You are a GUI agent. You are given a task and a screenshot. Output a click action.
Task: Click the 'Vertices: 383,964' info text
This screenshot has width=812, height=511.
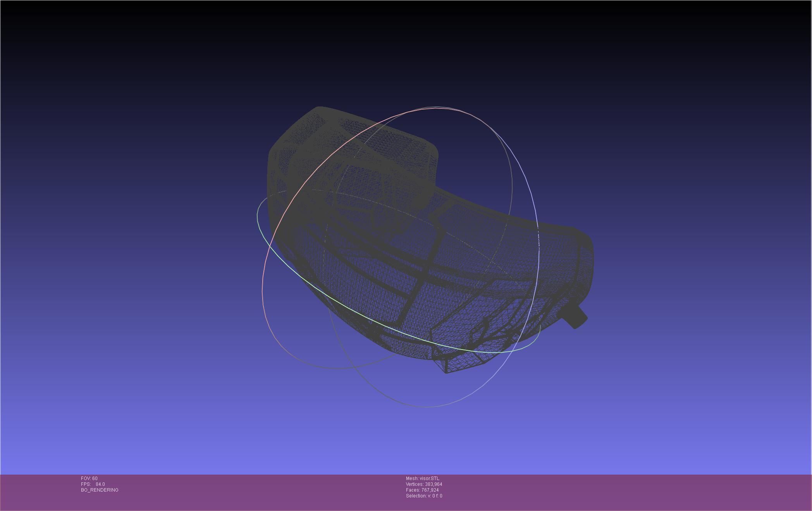pyautogui.click(x=424, y=484)
